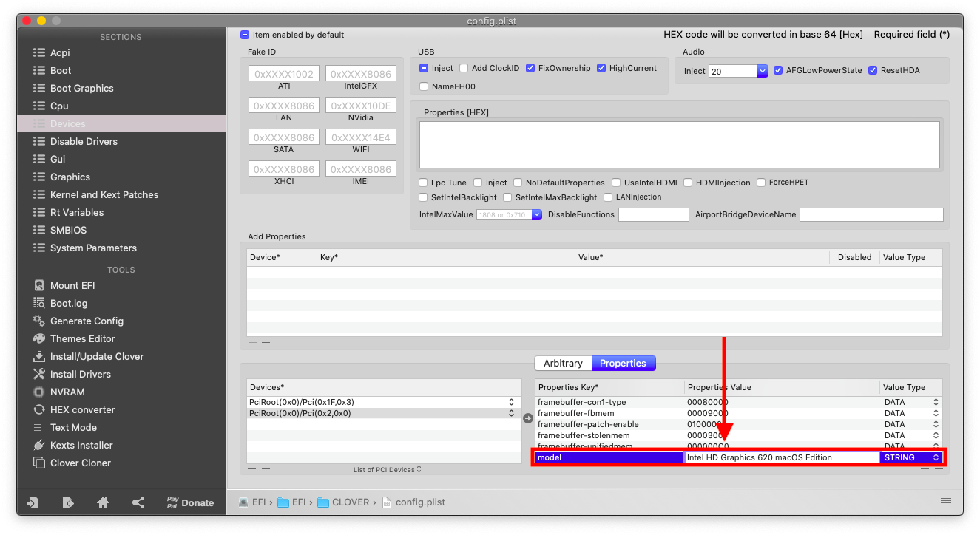Click 'Intel HD Graphics 620 macOS Edition' value
The width and height of the screenshot is (980, 535).
coord(760,457)
